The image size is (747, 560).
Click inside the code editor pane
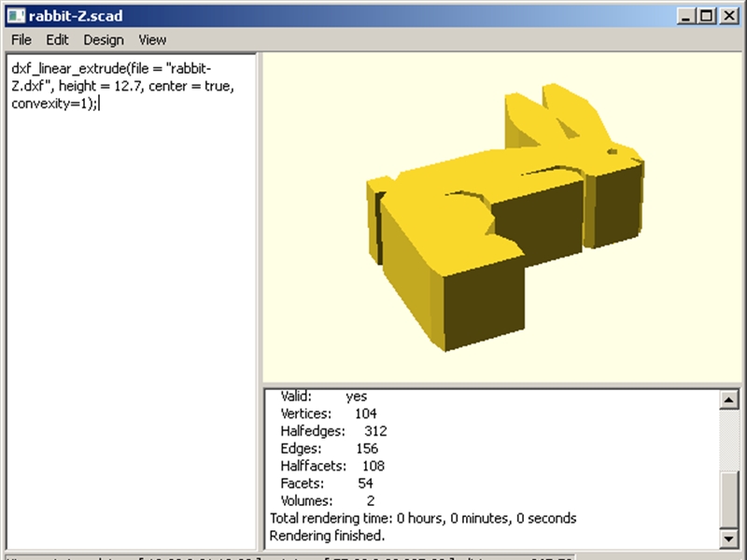132,302
